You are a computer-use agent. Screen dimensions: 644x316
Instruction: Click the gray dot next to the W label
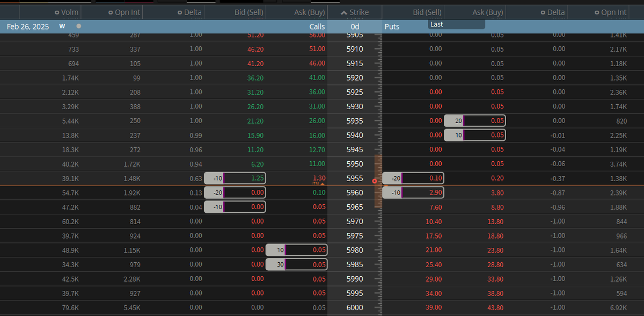(79, 26)
